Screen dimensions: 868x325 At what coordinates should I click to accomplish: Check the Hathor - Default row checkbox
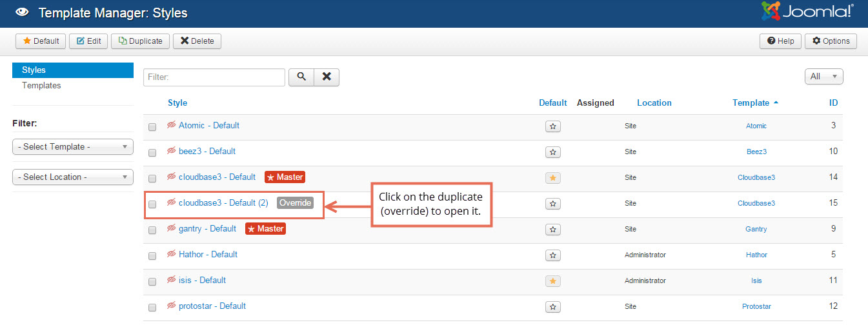(152, 256)
